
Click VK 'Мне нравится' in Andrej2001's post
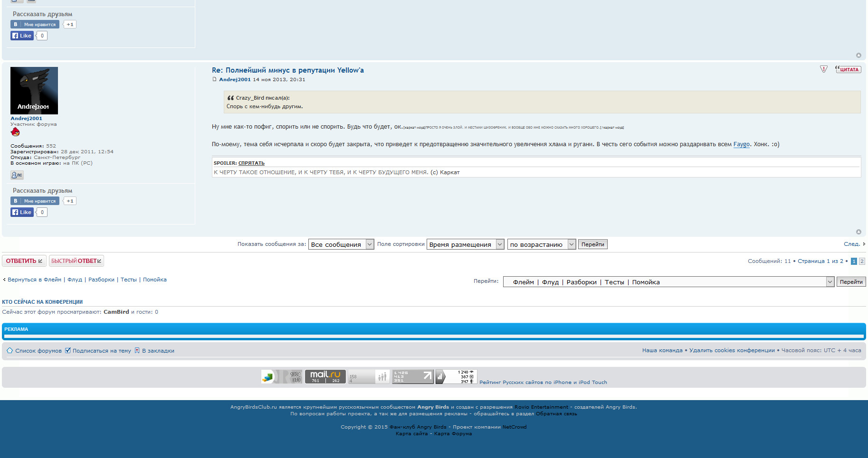pyautogui.click(x=35, y=201)
